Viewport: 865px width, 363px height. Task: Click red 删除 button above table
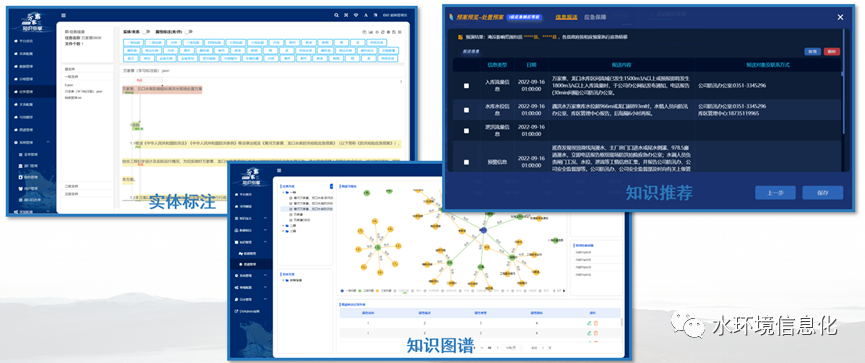[x=832, y=51]
